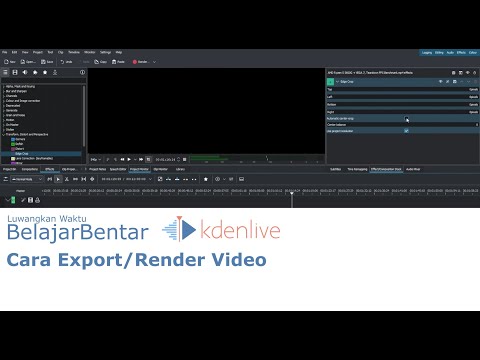Select the Spacer tool in timeline toolbar
The image size is (480, 360).
(75, 179)
